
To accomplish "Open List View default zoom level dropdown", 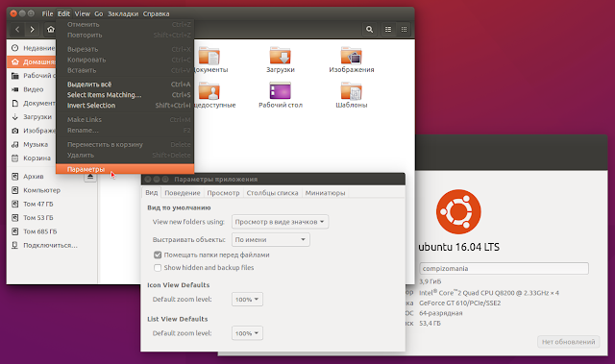I will coord(247,333).
